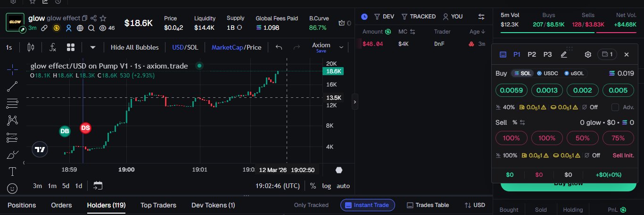Screen dimensions: 644x215
Task: Edit presets with the pencil icon
Action: coord(563,54)
